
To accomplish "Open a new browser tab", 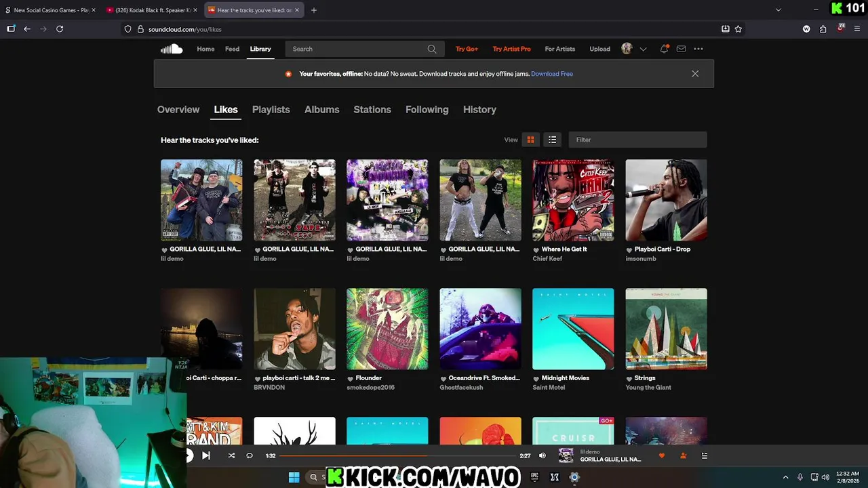I will click(x=313, y=10).
